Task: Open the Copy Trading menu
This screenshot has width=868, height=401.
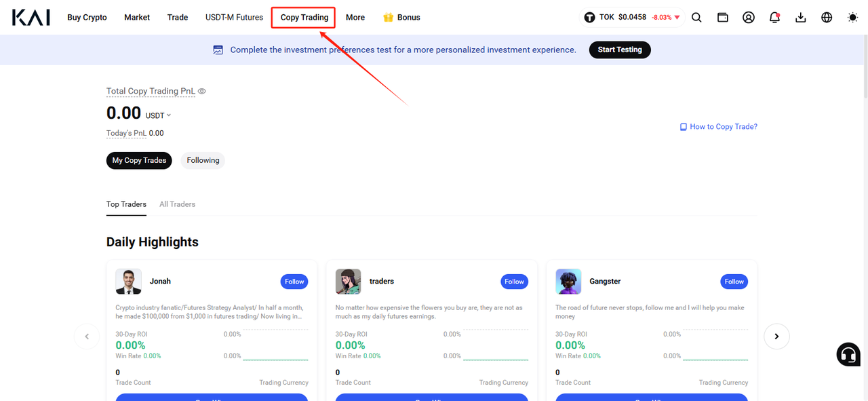Action: [x=304, y=18]
